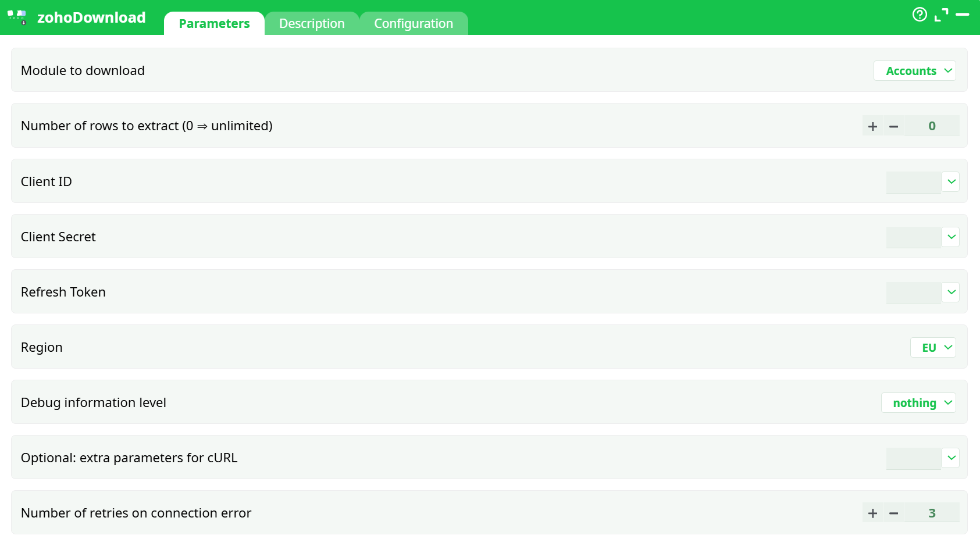
Task: Switch to the Configuration tab
Action: coord(414,23)
